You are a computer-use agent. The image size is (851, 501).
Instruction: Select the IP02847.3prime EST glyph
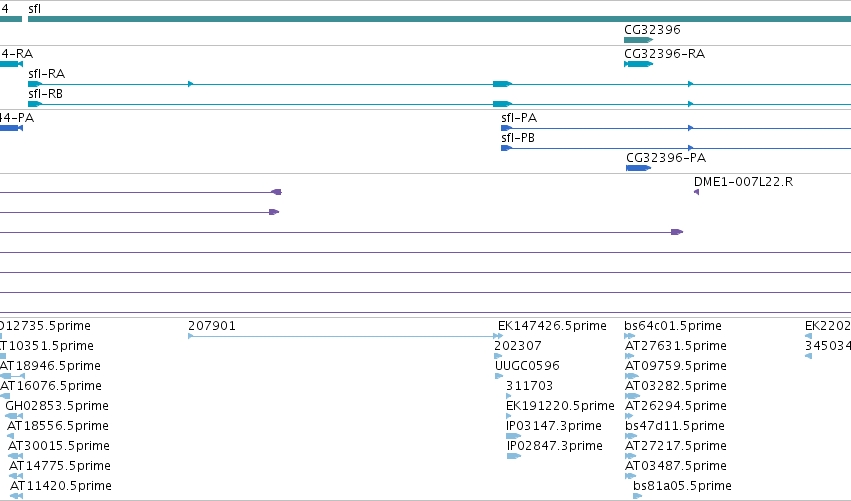[514, 456]
